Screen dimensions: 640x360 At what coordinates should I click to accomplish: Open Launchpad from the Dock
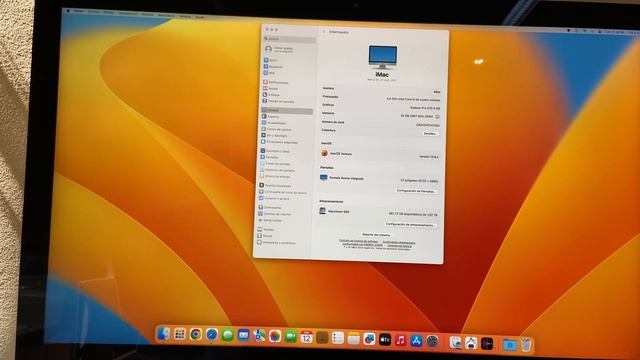coord(180,334)
